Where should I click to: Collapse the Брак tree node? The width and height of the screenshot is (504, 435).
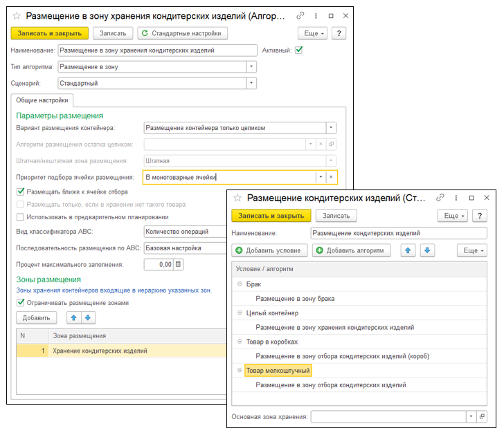point(240,284)
